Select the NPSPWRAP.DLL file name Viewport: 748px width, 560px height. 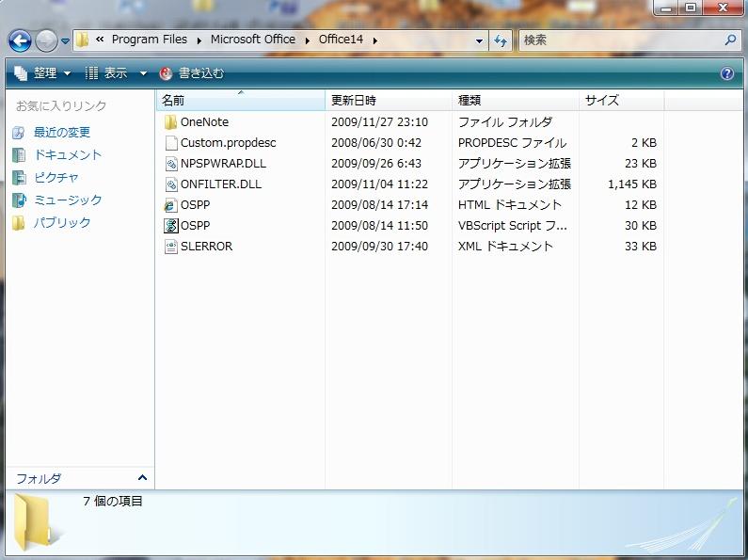223,164
